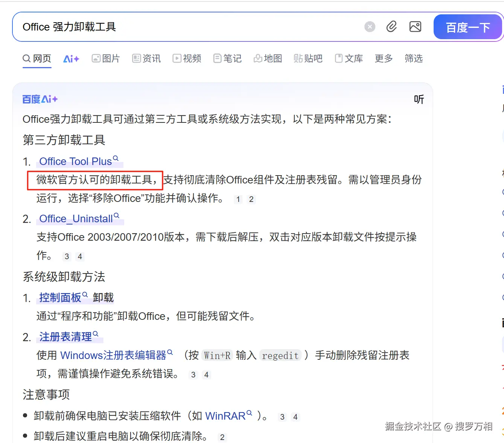Open the Windows注册表编辑器 link
This screenshot has width=504, height=443.
(113, 355)
